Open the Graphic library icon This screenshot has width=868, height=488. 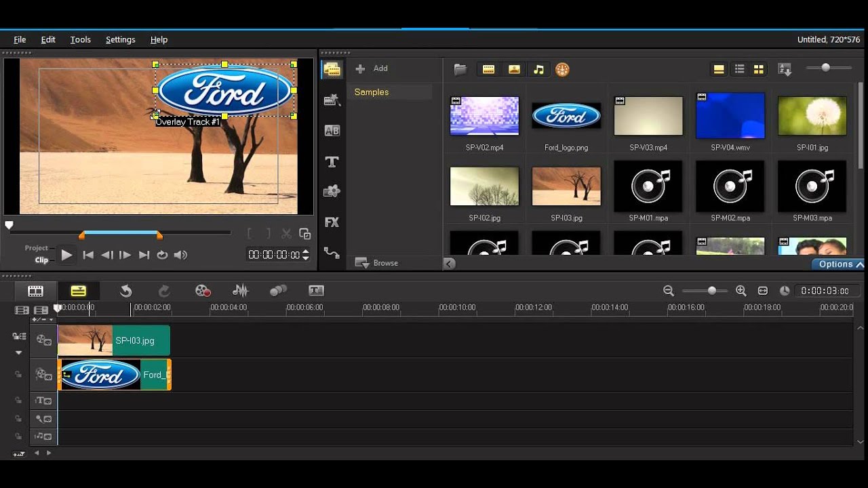332,192
